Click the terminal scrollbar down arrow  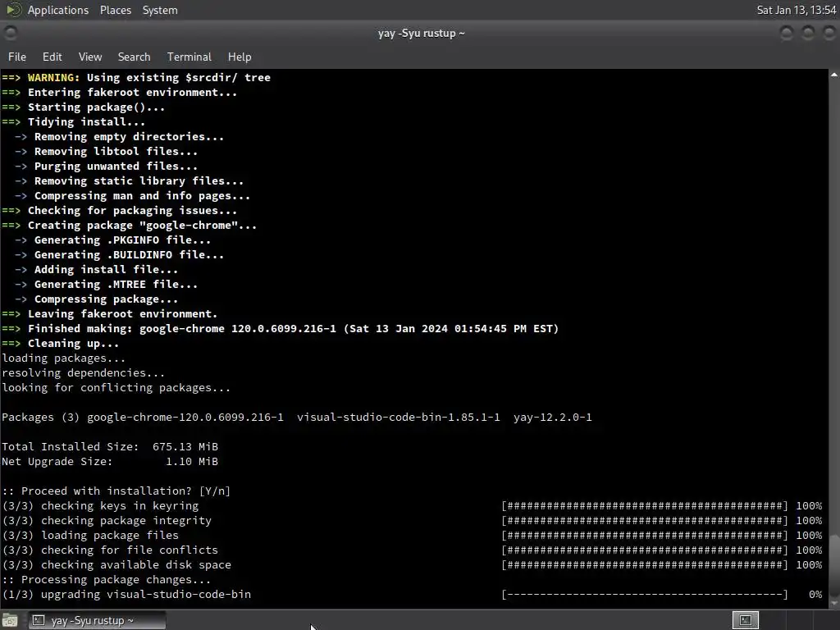pyautogui.click(x=834, y=603)
